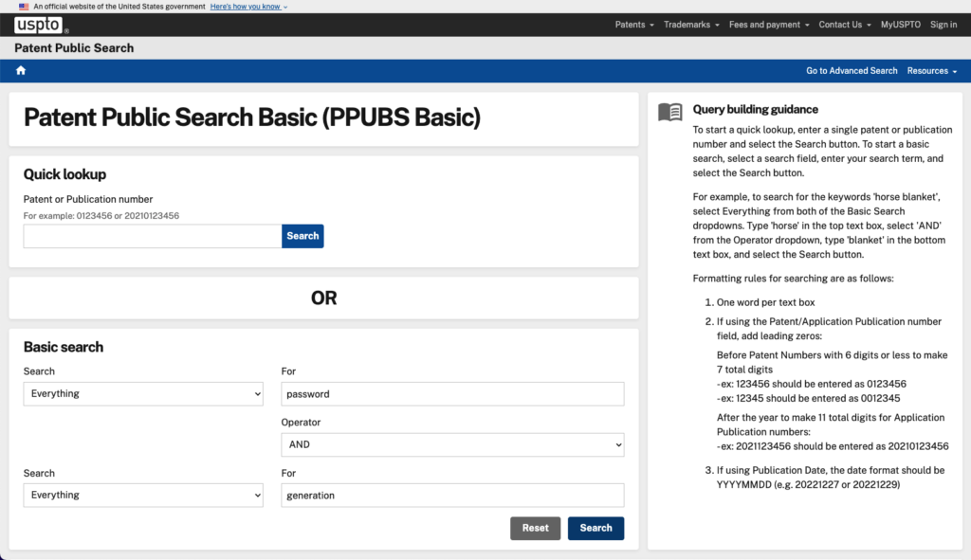Screen dimensions: 971x560
Task: Click the US flag icon
Action: [24, 7]
